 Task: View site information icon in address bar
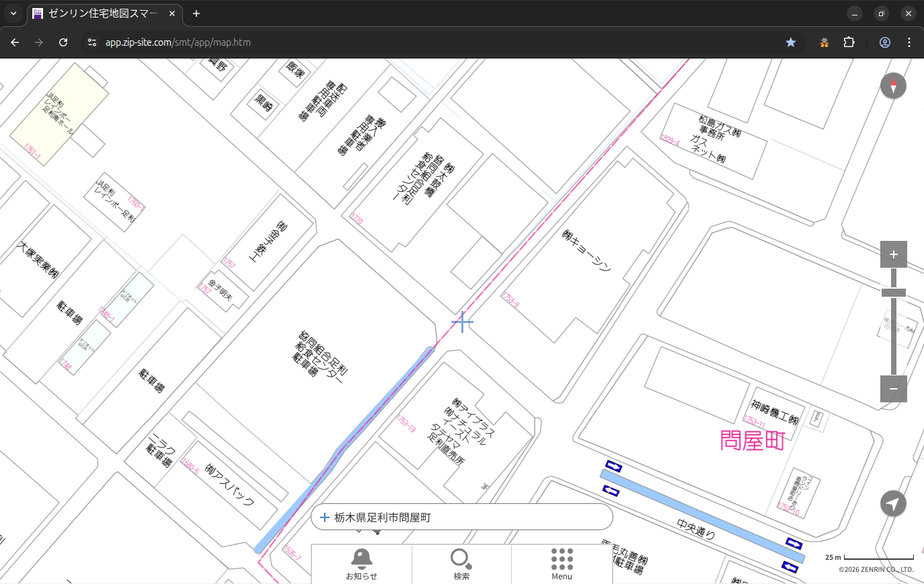(x=92, y=42)
